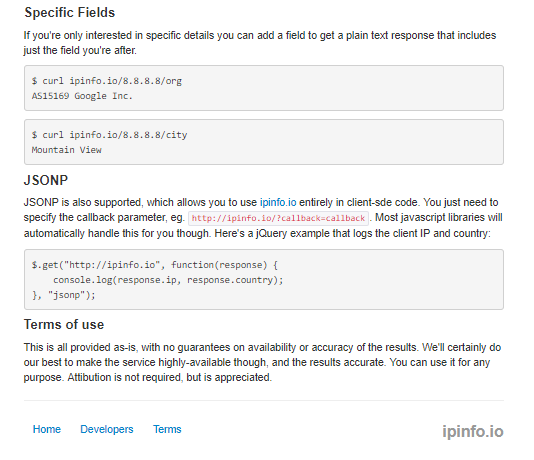Click the Terms of use heading
This screenshot has height=460, width=534.
click(64, 324)
